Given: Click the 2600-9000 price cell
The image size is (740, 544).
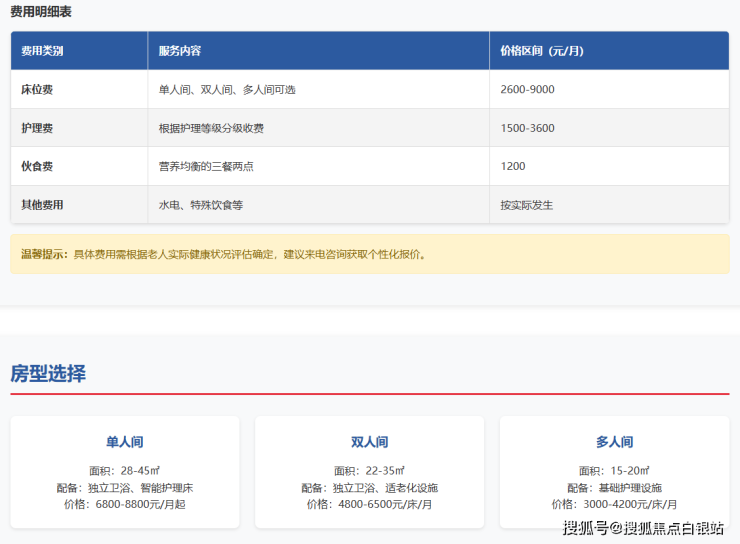Looking at the screenshot, I should coord(528,89).
